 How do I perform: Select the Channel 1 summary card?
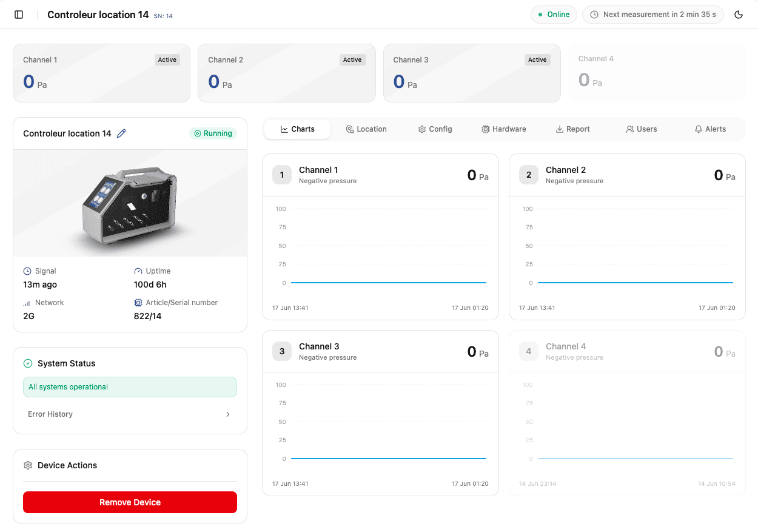coord(101,73)
